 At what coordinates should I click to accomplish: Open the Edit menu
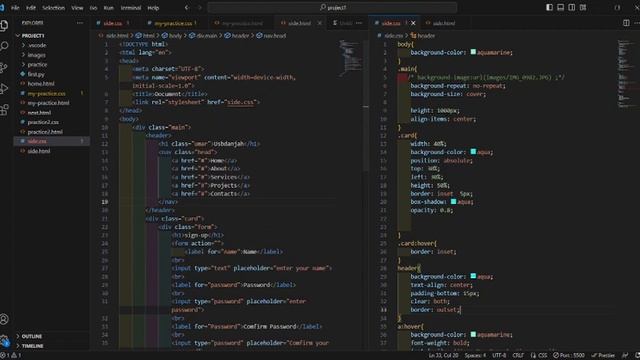tap(31, 8)
